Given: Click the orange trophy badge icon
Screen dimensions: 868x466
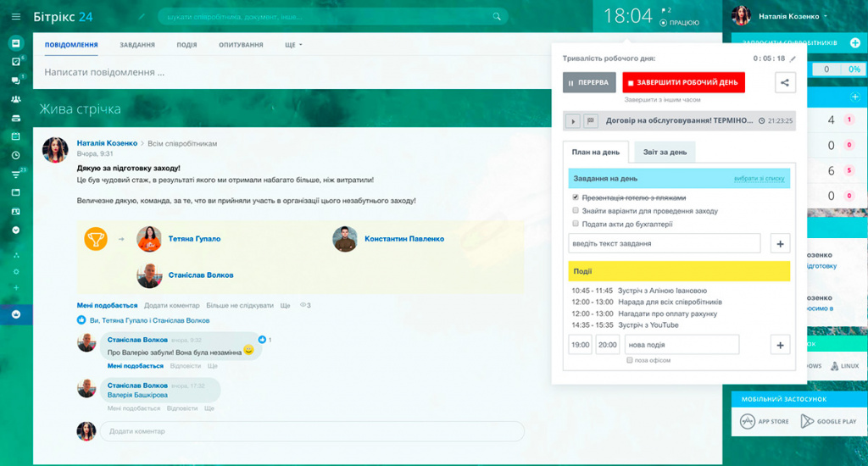Looking at the screenshot, I should pos(96,239).
